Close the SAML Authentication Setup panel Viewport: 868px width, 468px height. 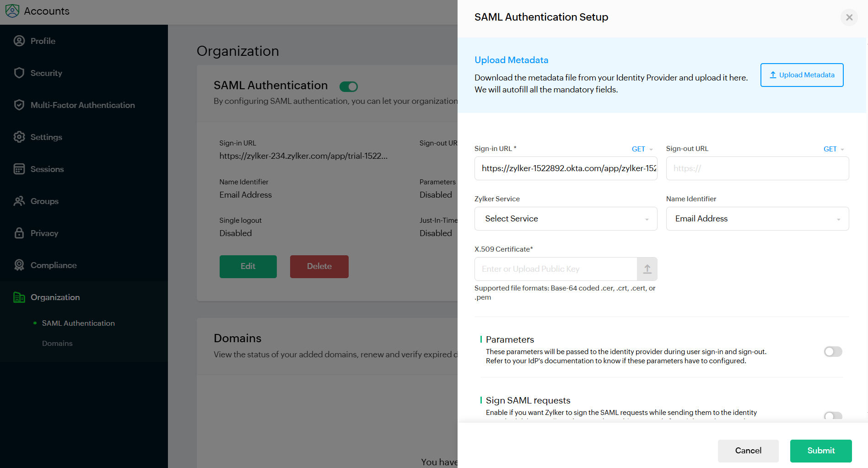849,17
